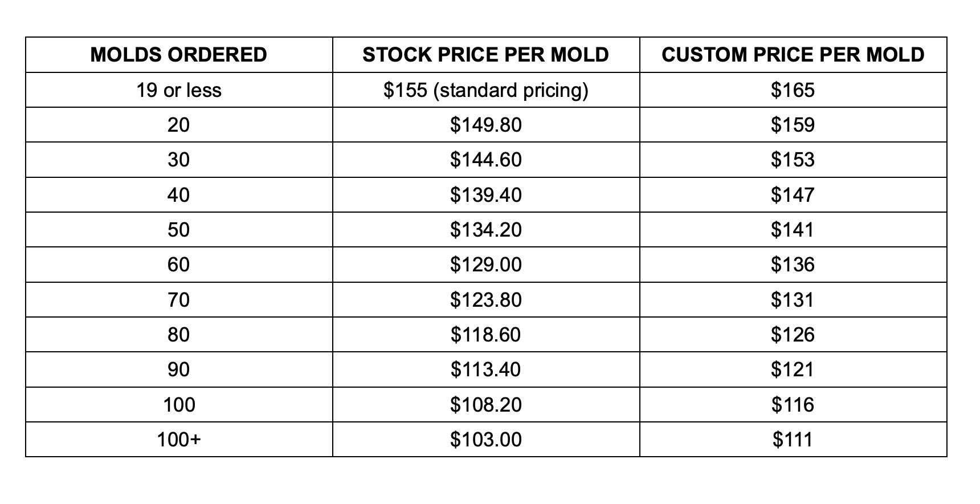Screen dimensions: 980x504
Task: Select the $147 custom price cell
Action: 793,195
